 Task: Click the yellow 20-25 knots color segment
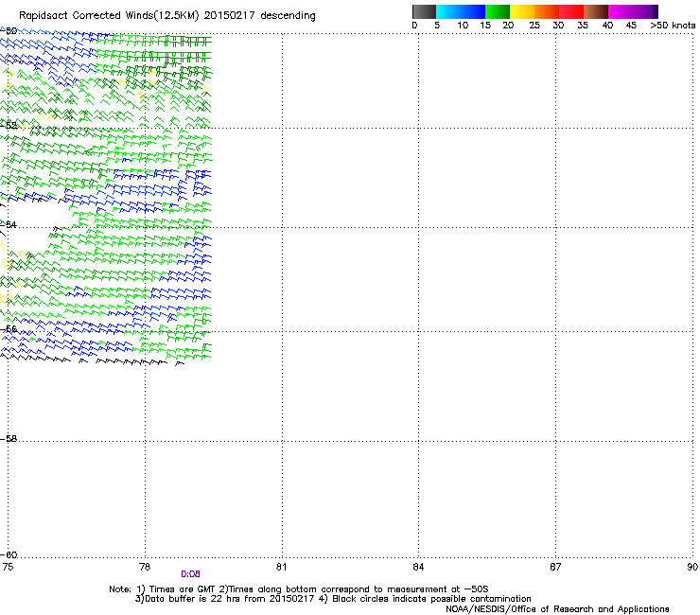[x=522, y=11]
